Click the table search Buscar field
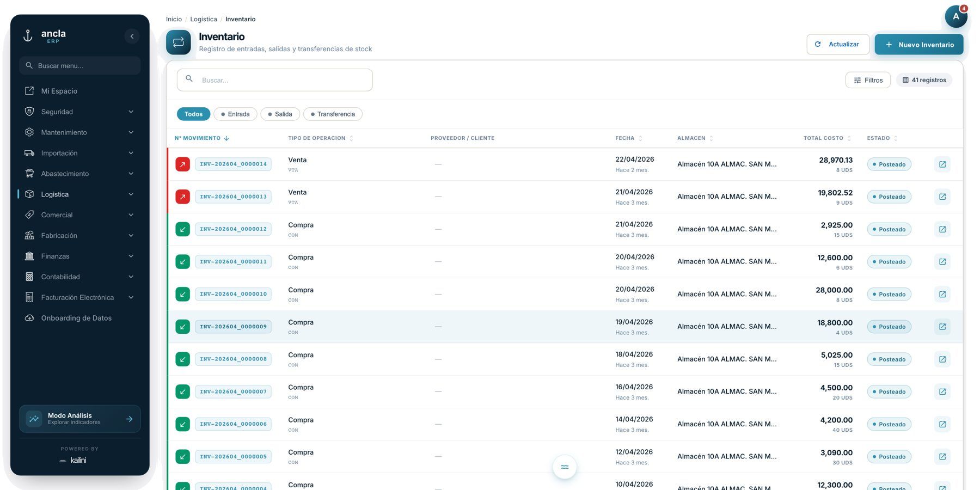The image size is (980, 490). pos(274,80)
